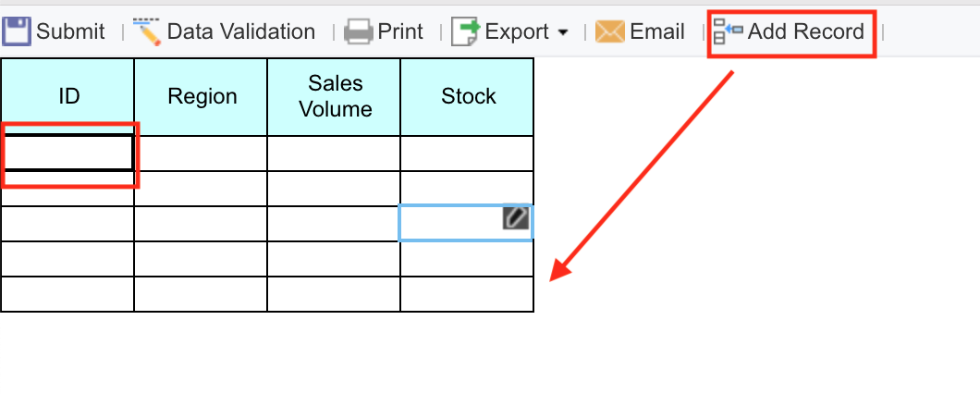Click the first empty Sales Volume cell
Image resolution: width=980 pixels, height=394 pixels.
(335, 153)
